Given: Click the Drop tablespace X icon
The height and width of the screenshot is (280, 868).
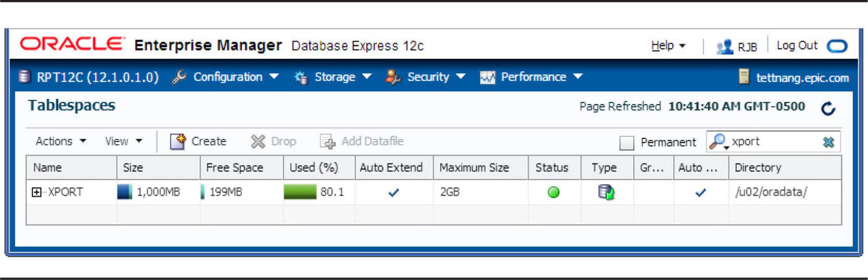Looking at the screenshot, I should click(x=258, y=142).
